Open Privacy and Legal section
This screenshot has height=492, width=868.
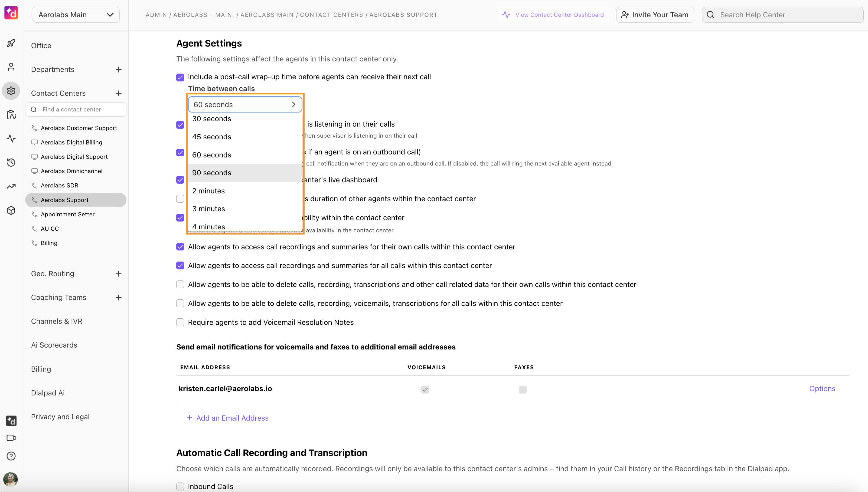point(60,417)
